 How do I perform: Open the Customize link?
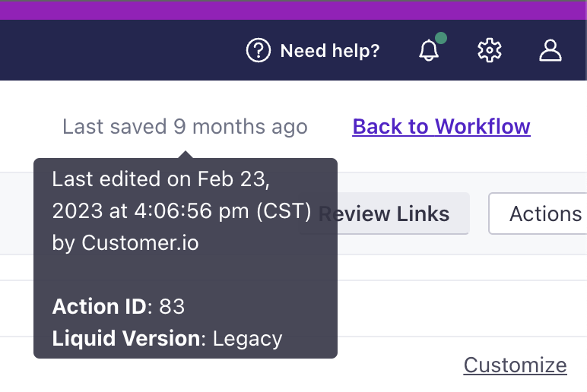pos(515,365)
